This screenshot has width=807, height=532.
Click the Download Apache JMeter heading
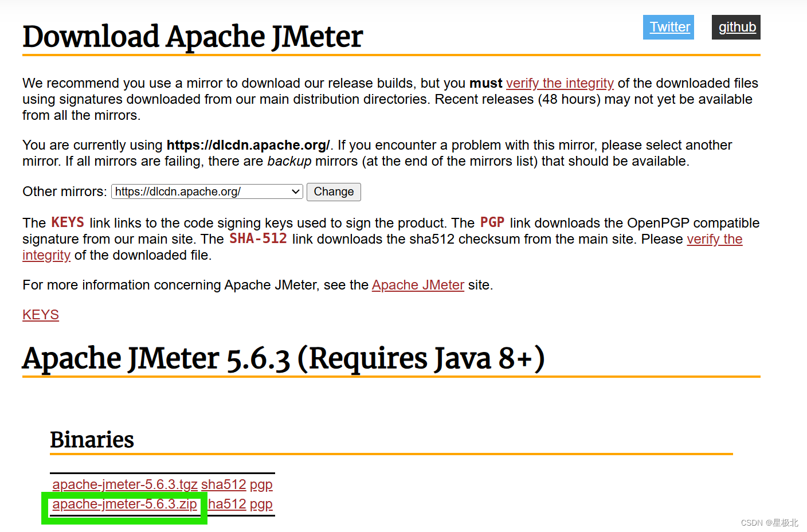(x=192, y=37)
